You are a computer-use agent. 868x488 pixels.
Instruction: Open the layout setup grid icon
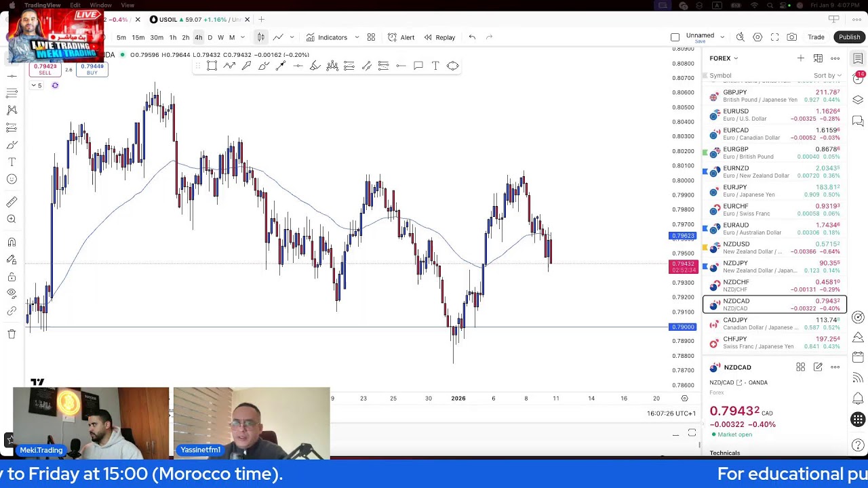(371, 37)
